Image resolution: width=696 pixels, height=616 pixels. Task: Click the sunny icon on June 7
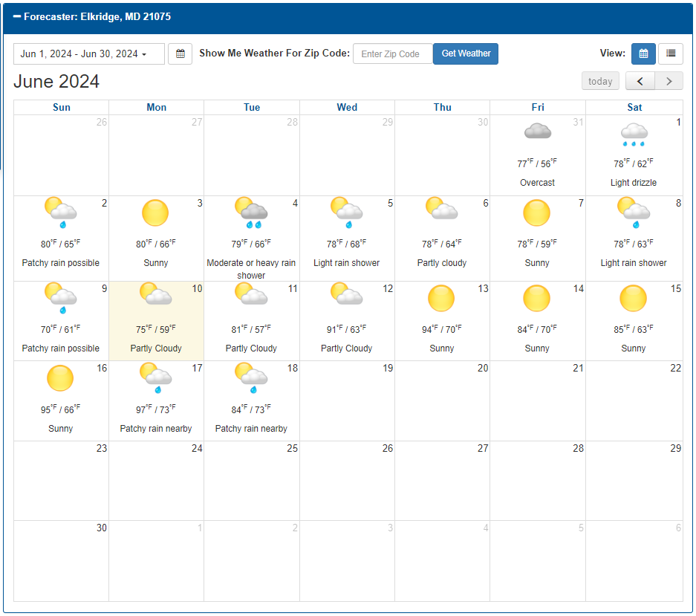pos(536,213)
